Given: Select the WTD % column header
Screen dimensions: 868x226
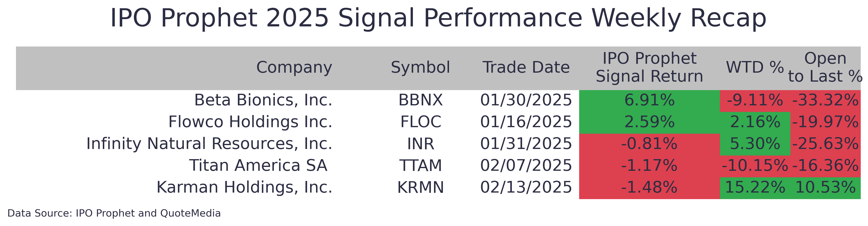Looking at the screenshot, I should tap(755, 68).
